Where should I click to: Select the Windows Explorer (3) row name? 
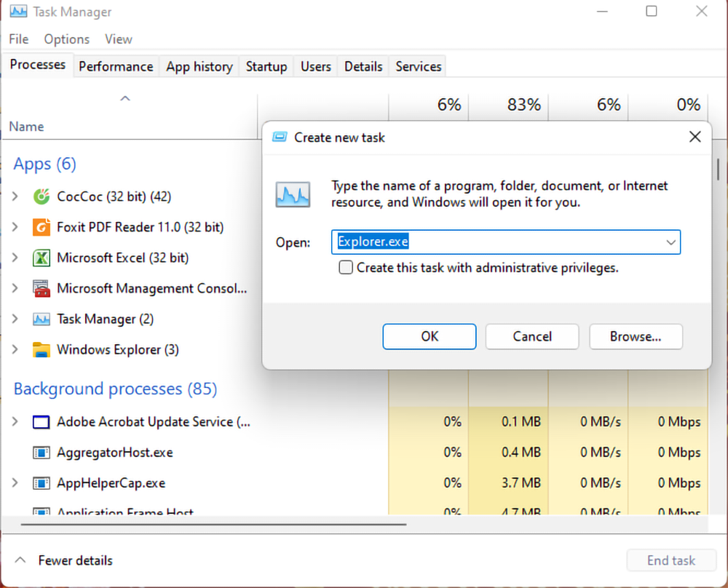118,349
